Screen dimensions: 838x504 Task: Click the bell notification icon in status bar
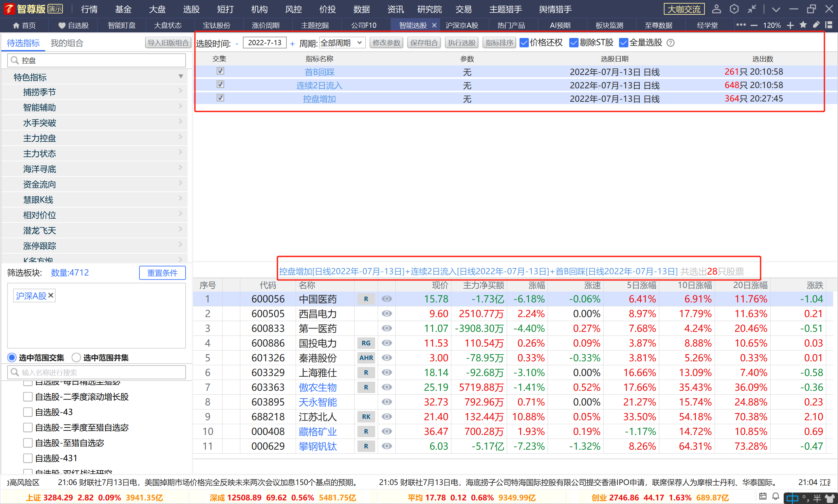coord(775,496)
